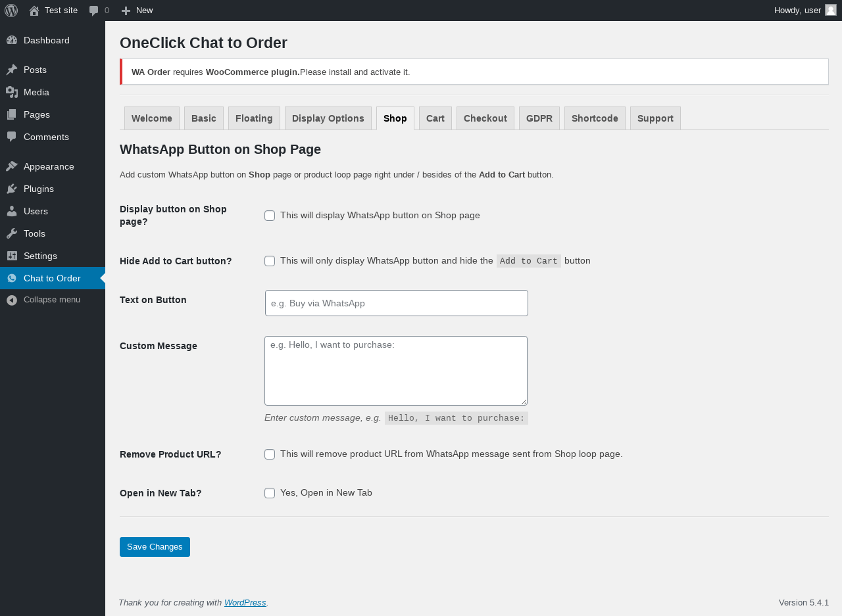This screenshot has height=616, width=842.
Task: Click the Users person icon
Action: 12,211
